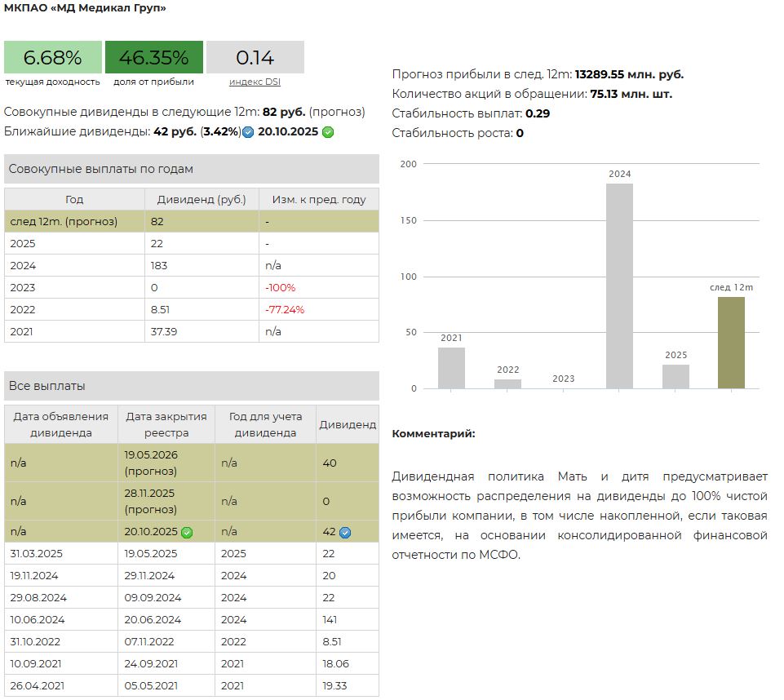
Task: Click the small 2025 bar in the chart
Action: click(x=675, y=376)
